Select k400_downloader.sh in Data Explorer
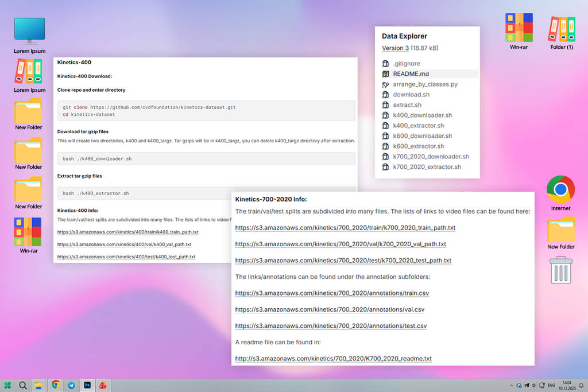The width and height of the screenshot is (588, 392). pos(423,115)
